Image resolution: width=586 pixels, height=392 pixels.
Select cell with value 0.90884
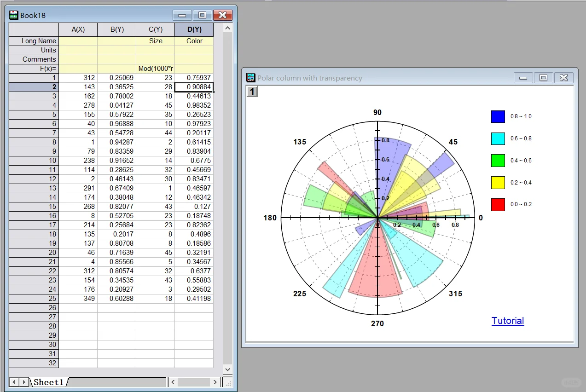click(x=194, y=87)
